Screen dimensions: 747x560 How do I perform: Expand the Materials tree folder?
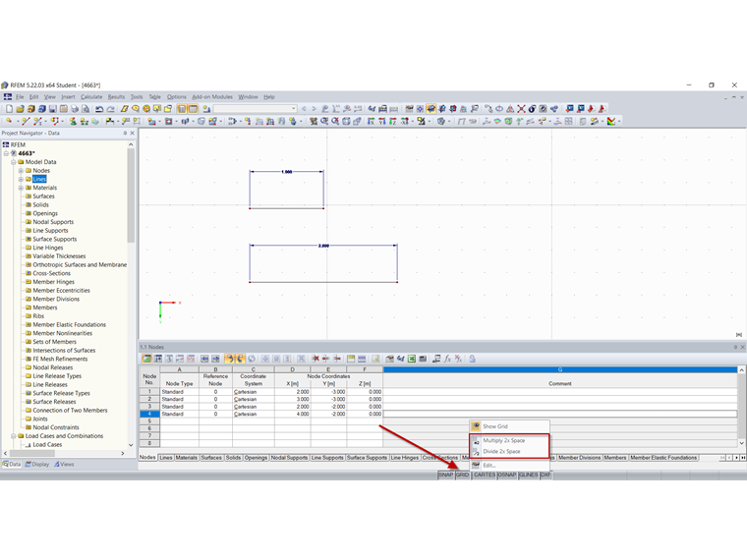pyautogui.click(x=21, y=188)
